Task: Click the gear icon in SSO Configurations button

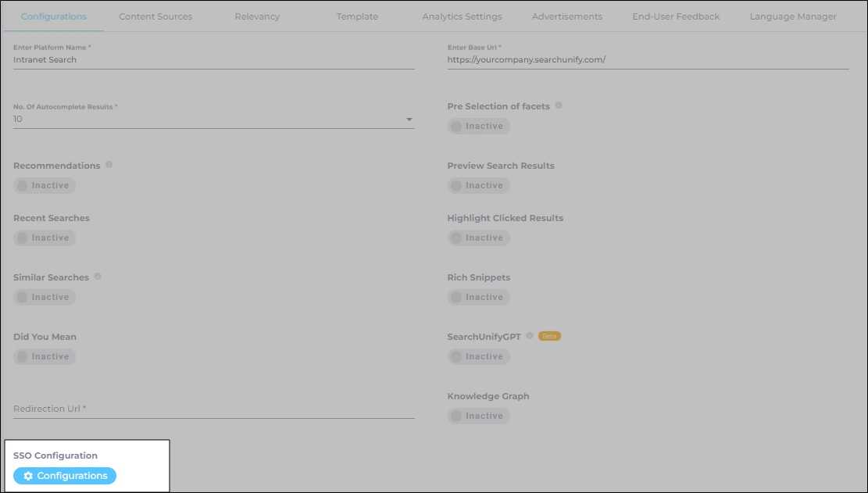Action: pyautogui.click(x=28, y=476)
